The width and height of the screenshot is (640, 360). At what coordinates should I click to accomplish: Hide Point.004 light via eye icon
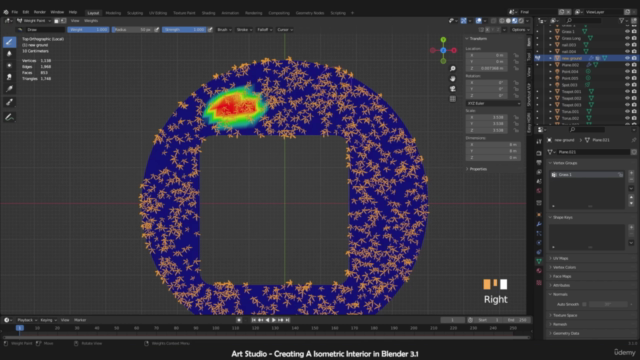click(x=627, y=71)
